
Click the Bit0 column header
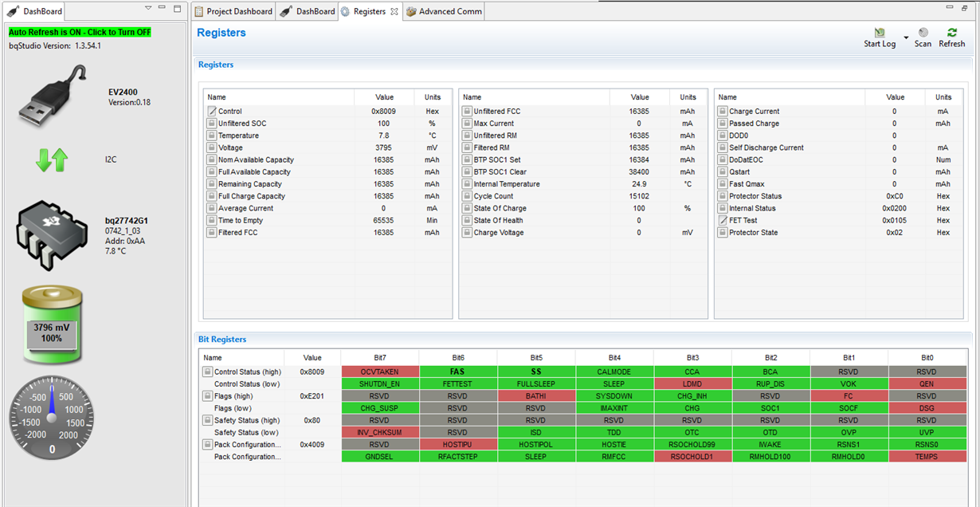pyautogui.click(x=927, y=358)
